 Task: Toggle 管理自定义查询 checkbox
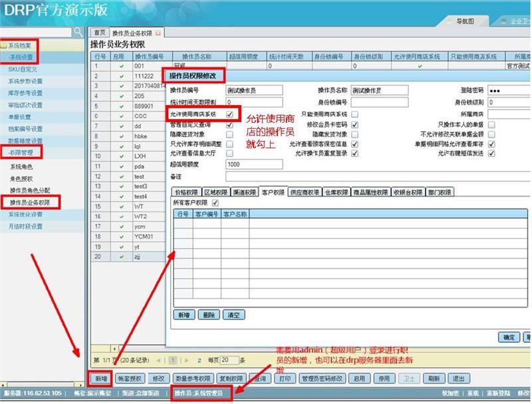coord(229,125)
